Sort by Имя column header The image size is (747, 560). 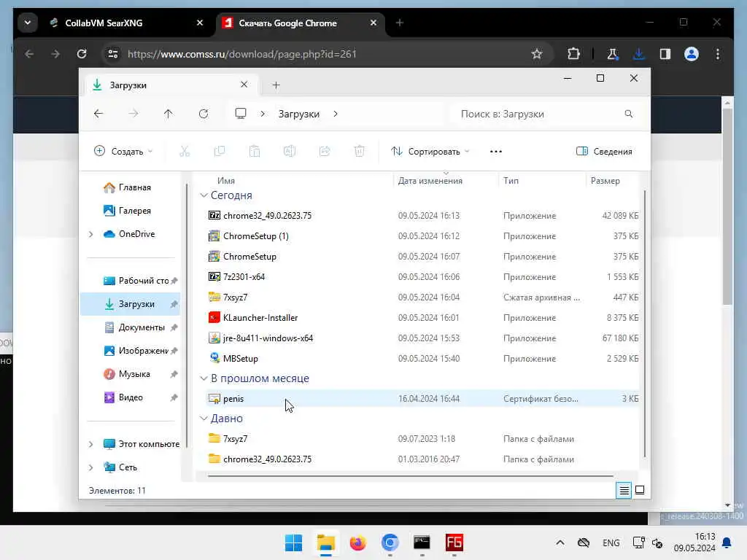pyautogui.click(x=226, y=181)
